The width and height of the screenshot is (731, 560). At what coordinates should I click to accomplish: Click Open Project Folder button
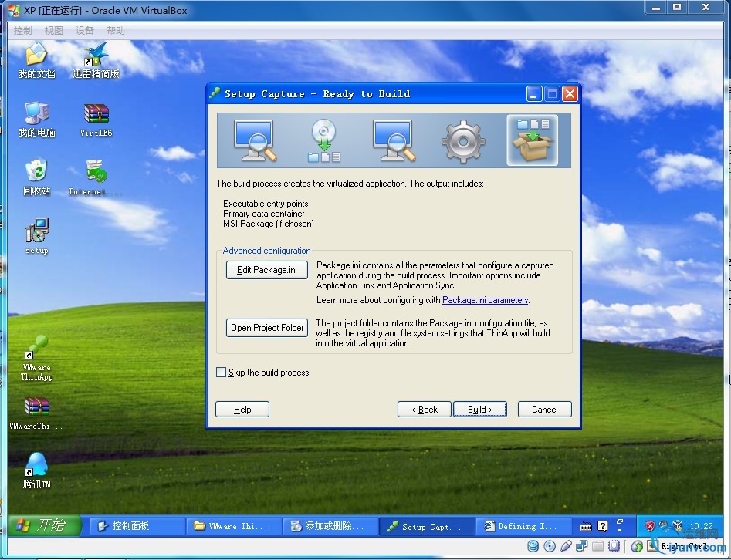click(267, 328)
